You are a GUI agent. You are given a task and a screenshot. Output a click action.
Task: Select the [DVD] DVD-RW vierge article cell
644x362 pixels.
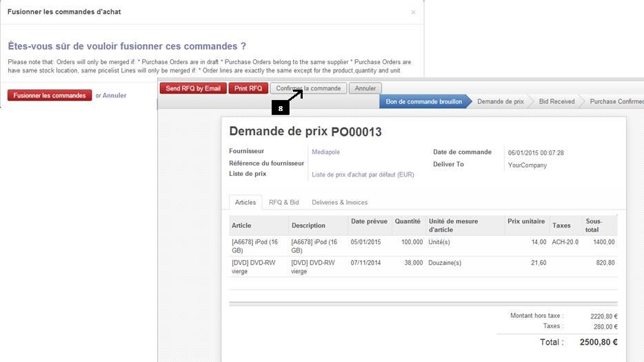[x=259, y=267]
